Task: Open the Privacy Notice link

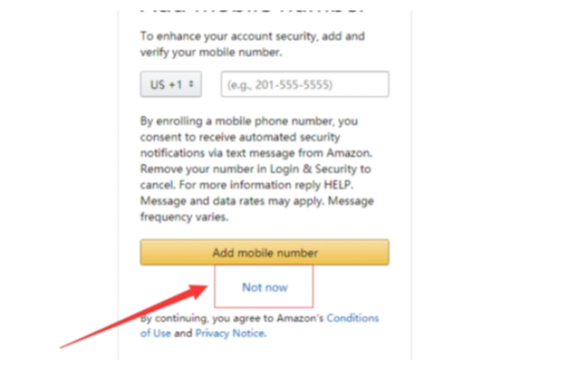Action: 229,334
